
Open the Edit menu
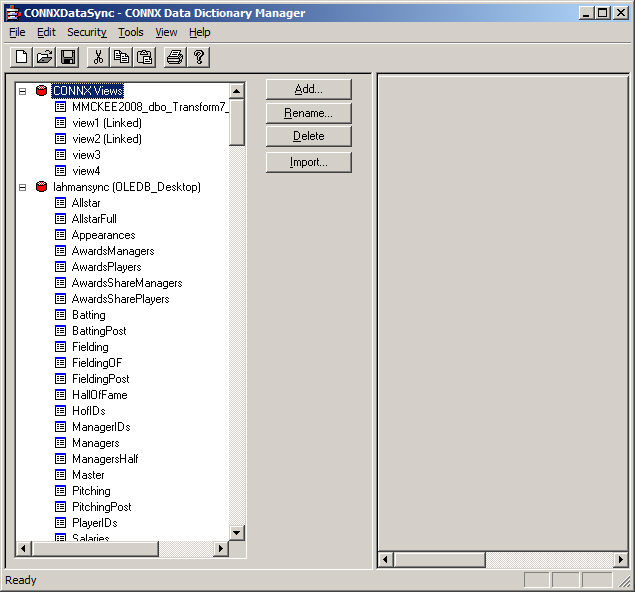coord(46,32)
